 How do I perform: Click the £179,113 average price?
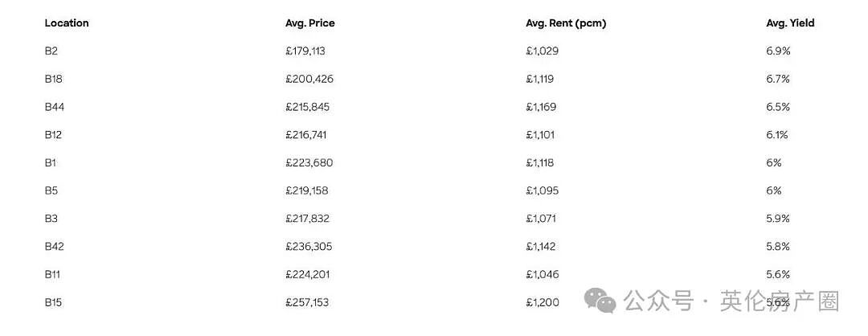(x=305, y=51)
